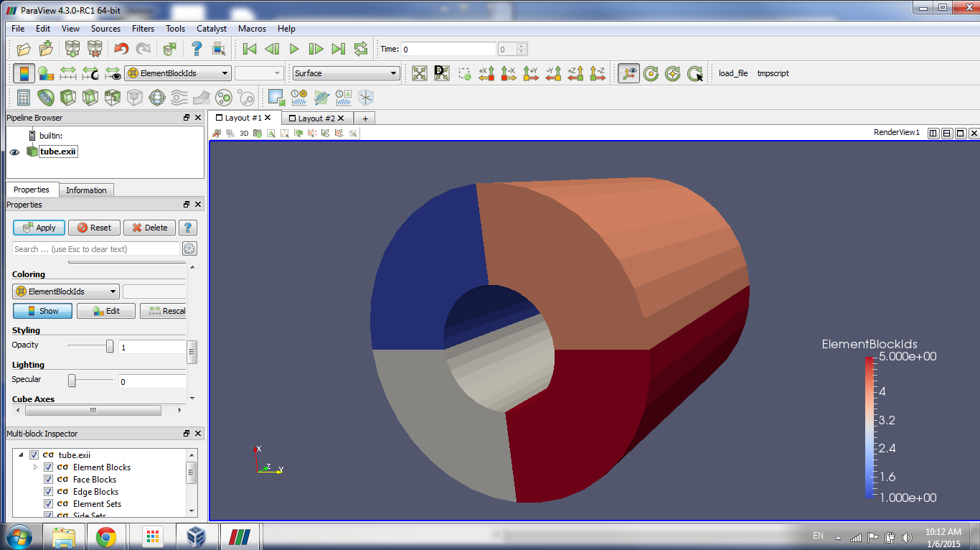Set view direction to -Y
Viewport: 980px width, 550px height.
click(x=553, y=73)
